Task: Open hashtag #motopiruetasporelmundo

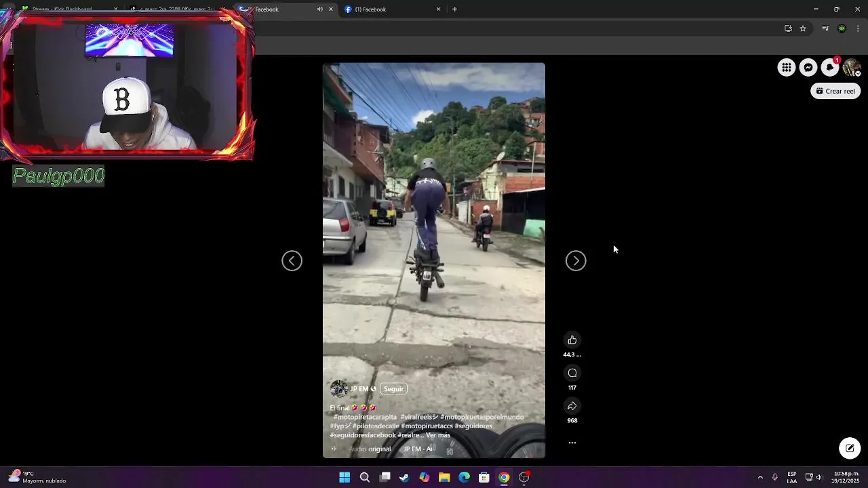Action: click(x=482, y=417)
